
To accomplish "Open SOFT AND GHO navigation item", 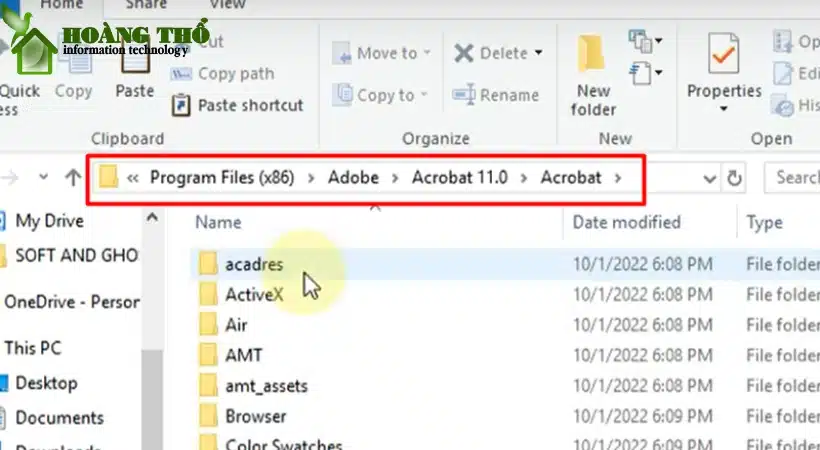I will coord(76,255).
